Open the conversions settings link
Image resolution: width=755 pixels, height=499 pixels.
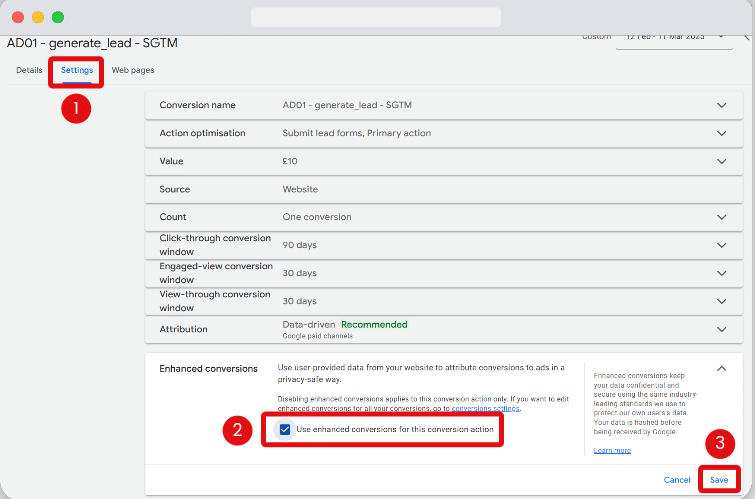(x=485, y=408)
